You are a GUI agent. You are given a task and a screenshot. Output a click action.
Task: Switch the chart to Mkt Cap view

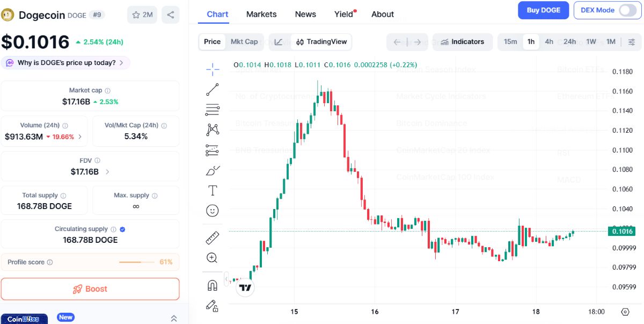[x=244, y=42]
